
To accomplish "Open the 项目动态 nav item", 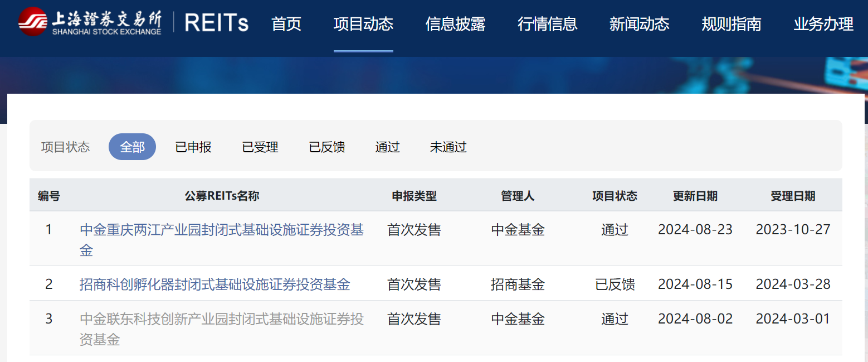I will tap(363, 24).
